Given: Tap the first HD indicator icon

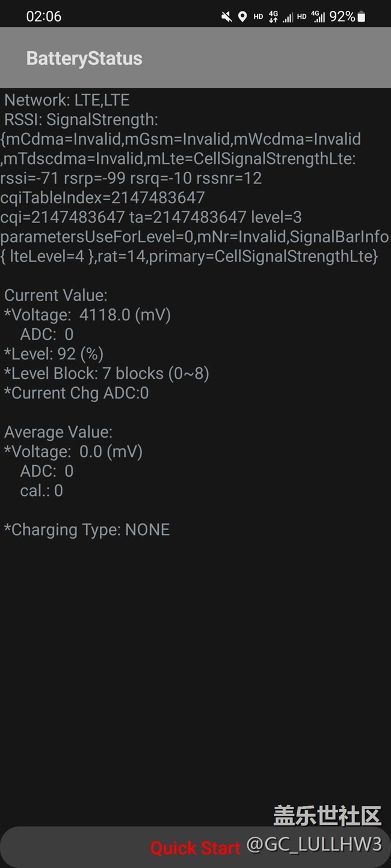Looking at the screenshot, I should coord(258,17).
